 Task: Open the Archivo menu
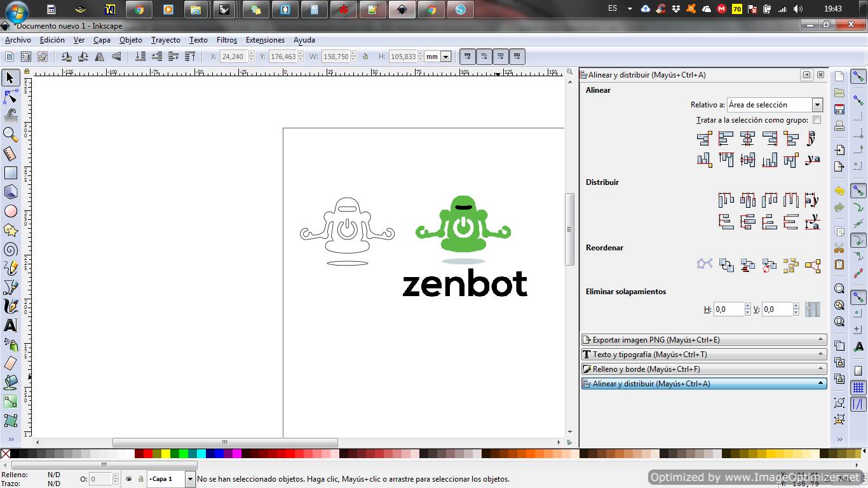coord(18,40)
